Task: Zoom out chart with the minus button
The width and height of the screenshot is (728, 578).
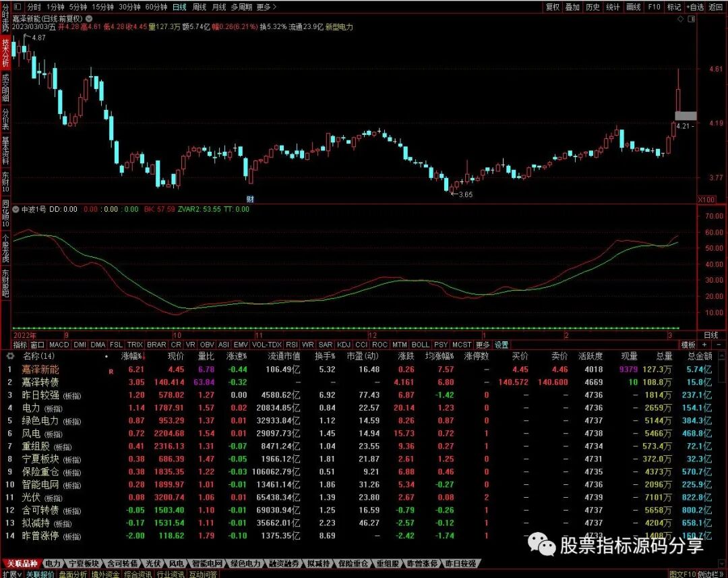Action: (719, 345)
